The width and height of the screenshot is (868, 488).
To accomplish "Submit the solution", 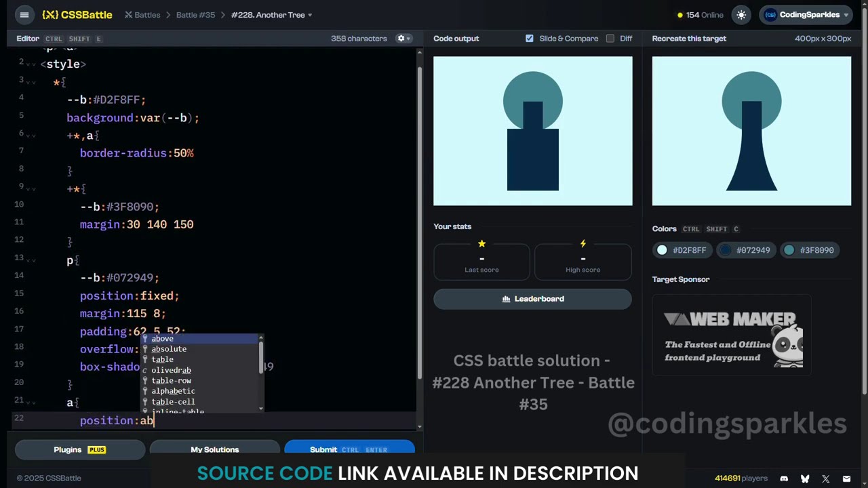I will 349,449.
